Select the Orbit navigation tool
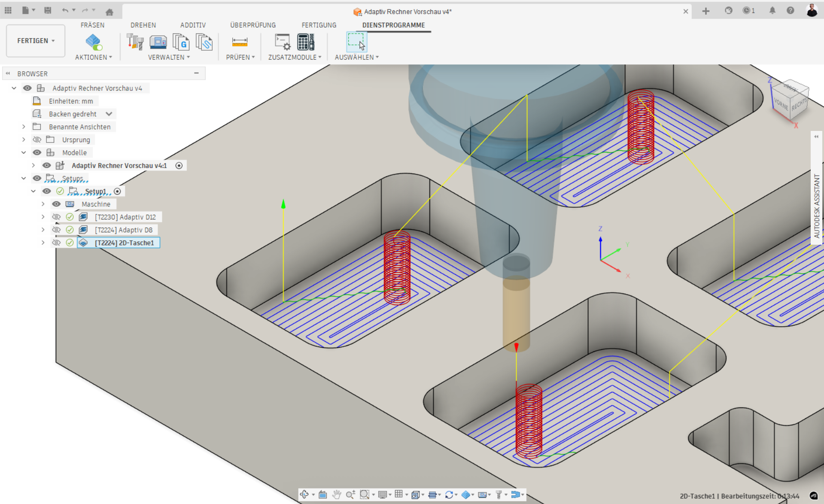 pos(304,495)
